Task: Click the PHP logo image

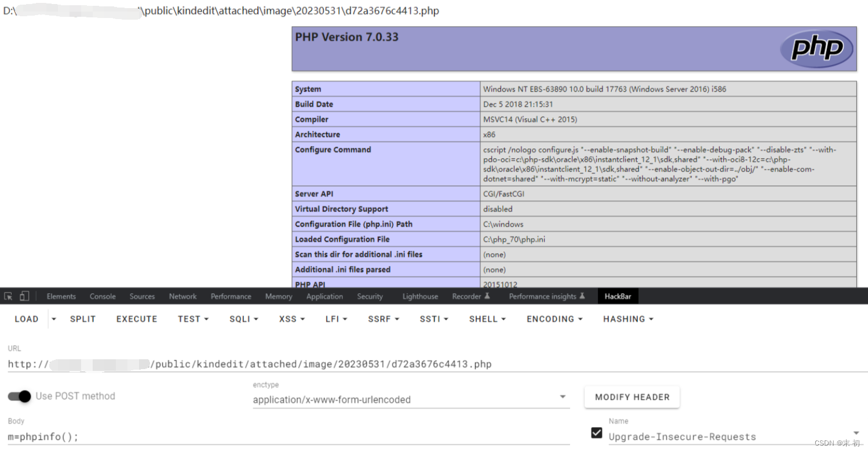Action: 816,48
